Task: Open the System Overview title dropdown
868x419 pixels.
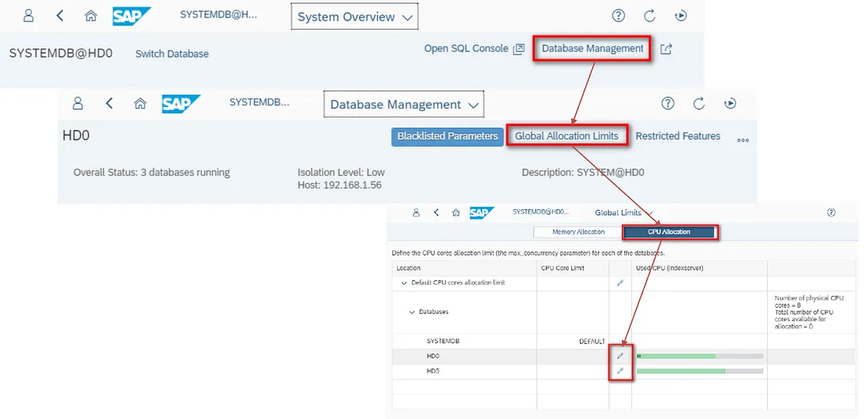Action: (x=355, y=17)
